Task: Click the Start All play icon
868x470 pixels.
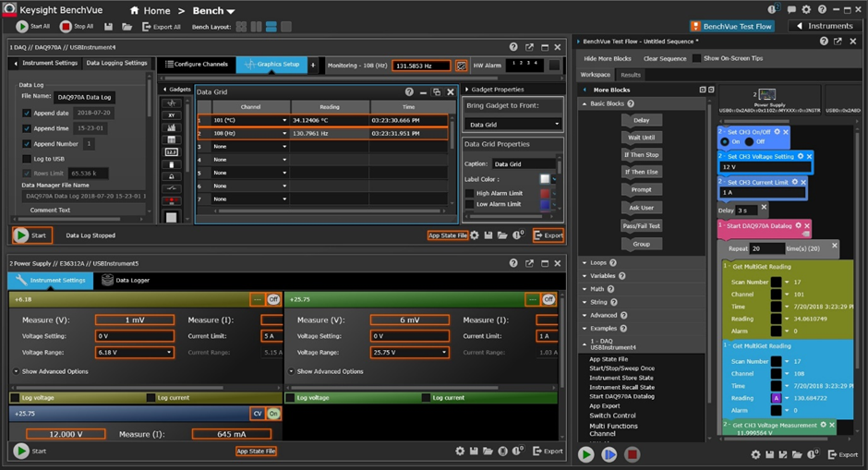Action: [22, 27]
